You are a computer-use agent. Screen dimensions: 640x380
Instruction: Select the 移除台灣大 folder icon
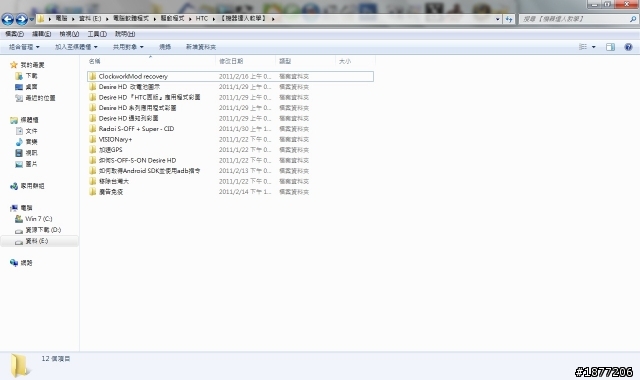tap(93, 181)
